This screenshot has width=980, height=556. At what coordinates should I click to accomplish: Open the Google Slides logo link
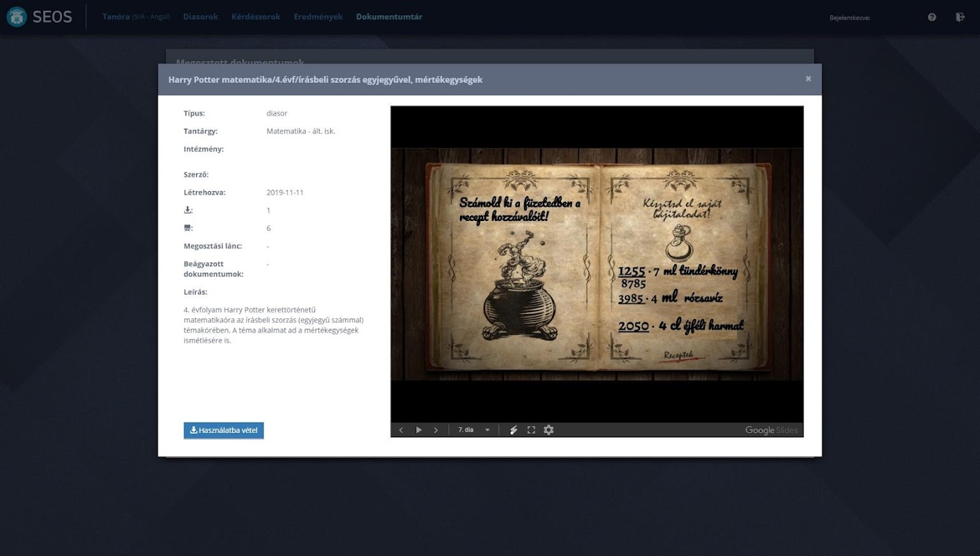(x=771, y=430)
